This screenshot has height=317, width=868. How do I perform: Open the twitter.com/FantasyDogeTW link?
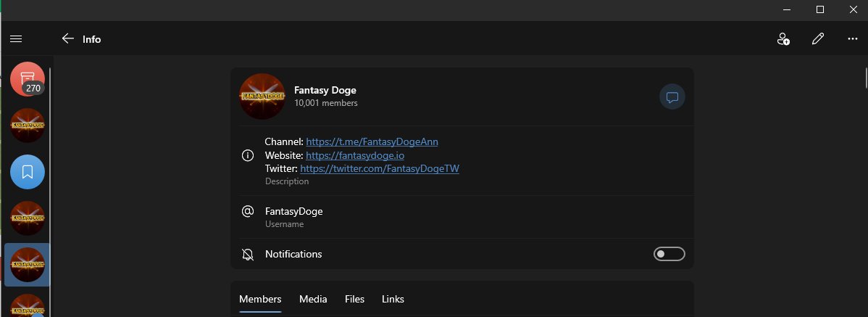(380, 169)
